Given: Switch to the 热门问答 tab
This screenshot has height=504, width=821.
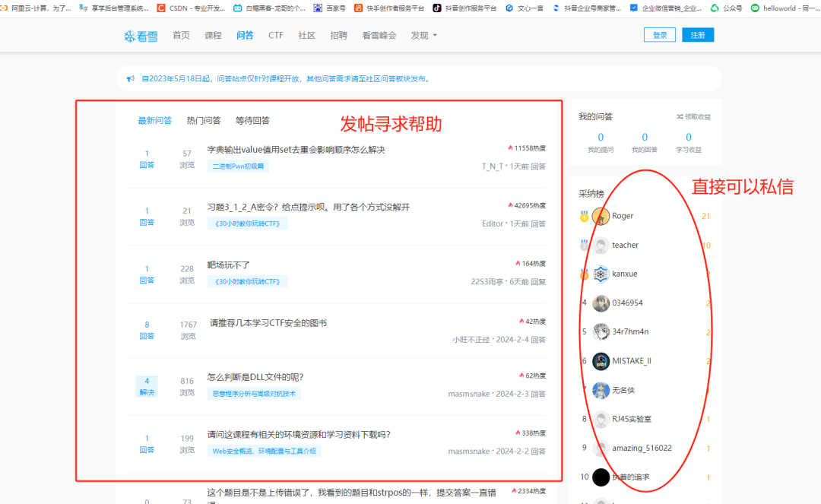Looking at the screenshot, I should click(204, 121).
